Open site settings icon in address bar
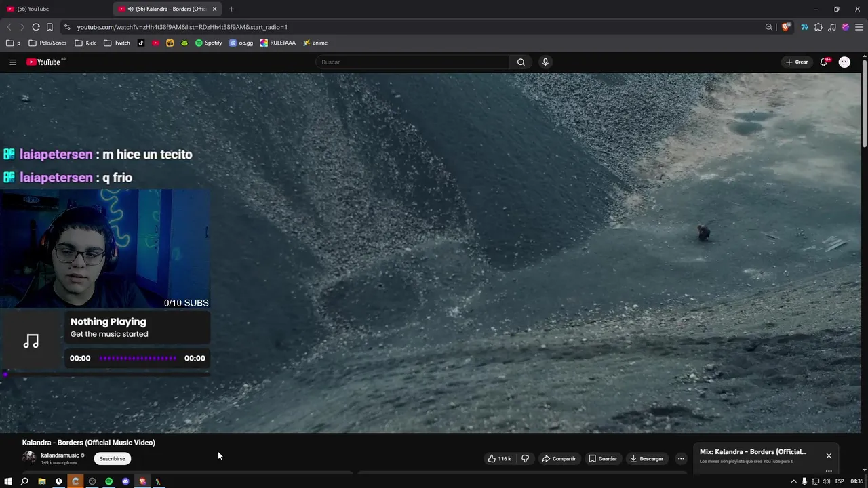This screenshot has height=488, width=868. (x=66, y=27)
